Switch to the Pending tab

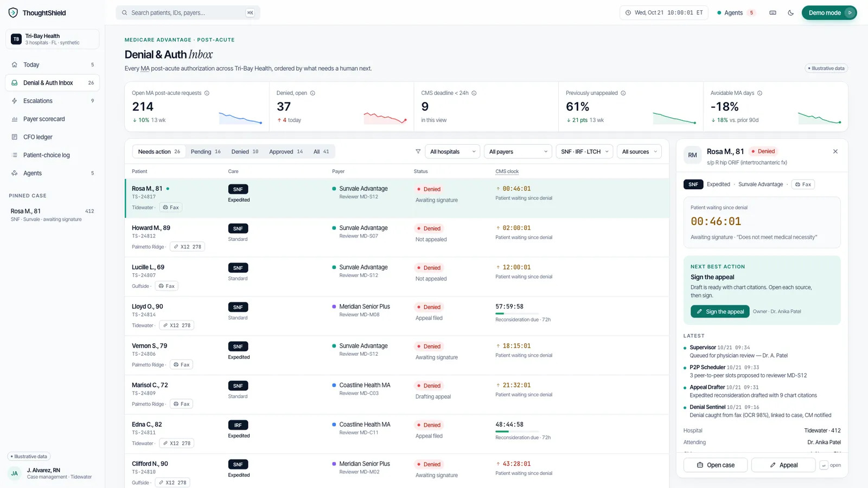206,152
